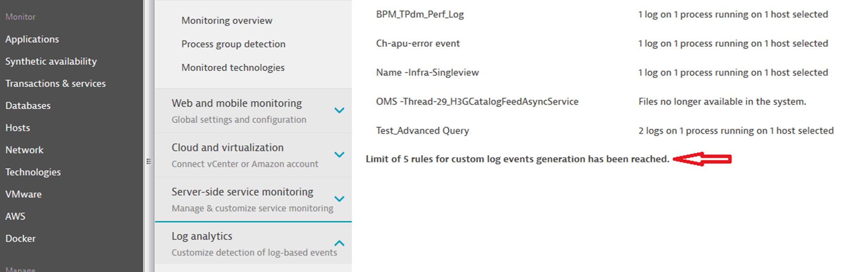Open Monitoring overview settings
The image size is (868, 272).
point(227,21)
